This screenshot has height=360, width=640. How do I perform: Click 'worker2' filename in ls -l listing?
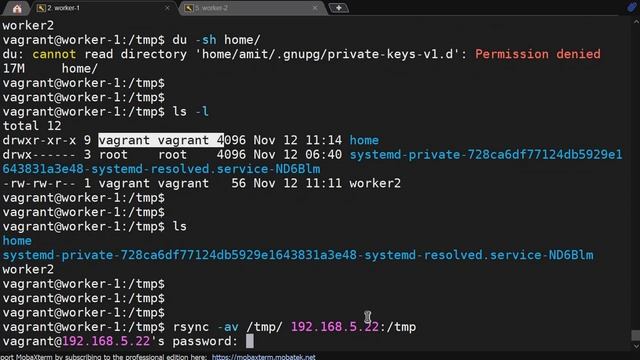(x=375, y=183)
